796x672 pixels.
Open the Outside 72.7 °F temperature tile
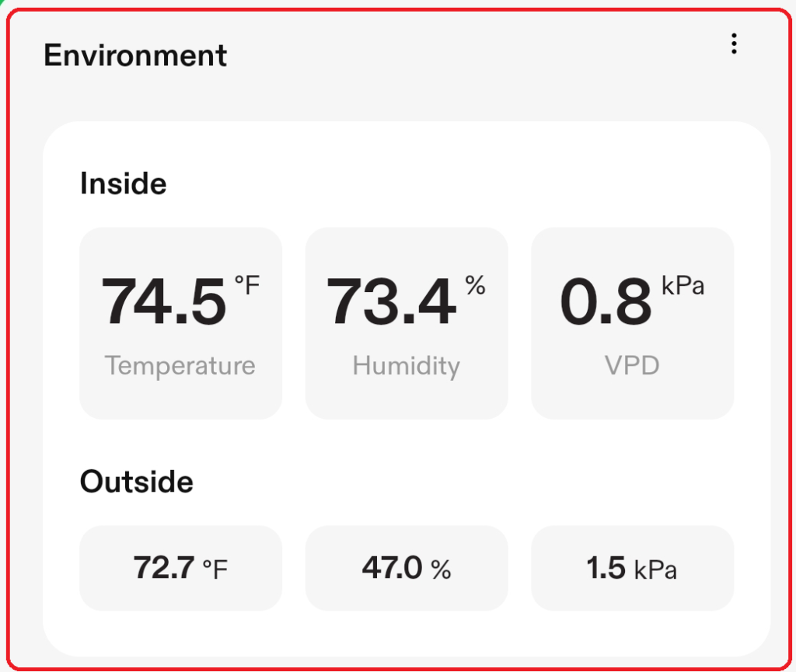(180, 568)
